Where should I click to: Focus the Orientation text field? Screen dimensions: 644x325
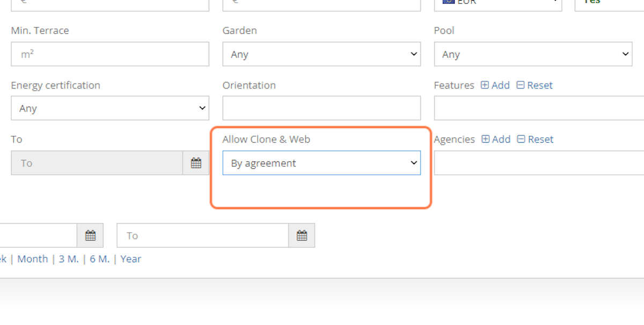321,108
